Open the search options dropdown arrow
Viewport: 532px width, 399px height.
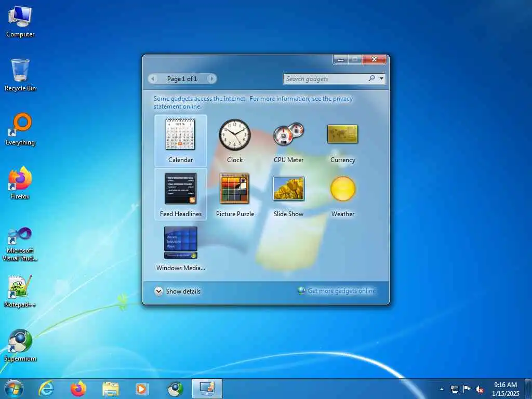tap(382, 78)
